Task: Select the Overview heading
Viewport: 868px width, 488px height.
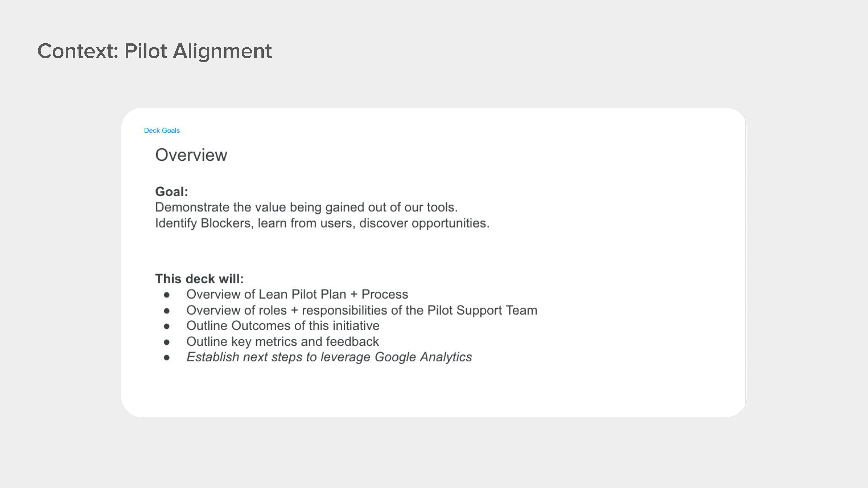Action: point(191,155)
